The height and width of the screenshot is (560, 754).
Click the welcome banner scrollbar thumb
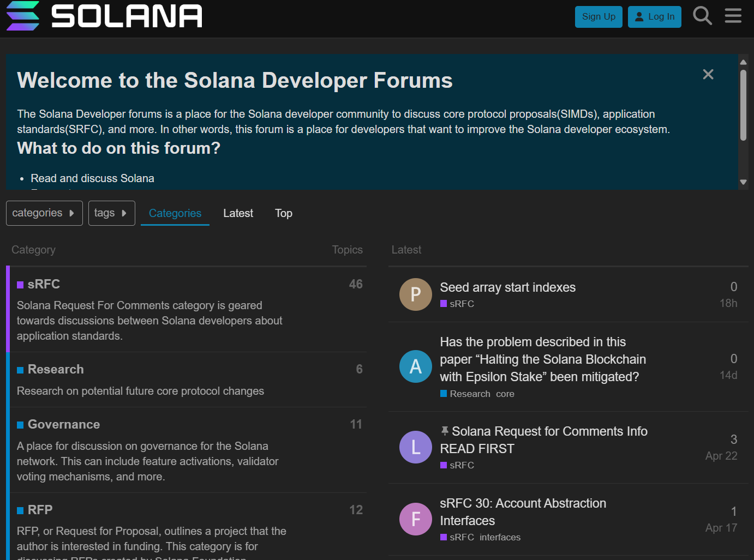pos(743,105)
